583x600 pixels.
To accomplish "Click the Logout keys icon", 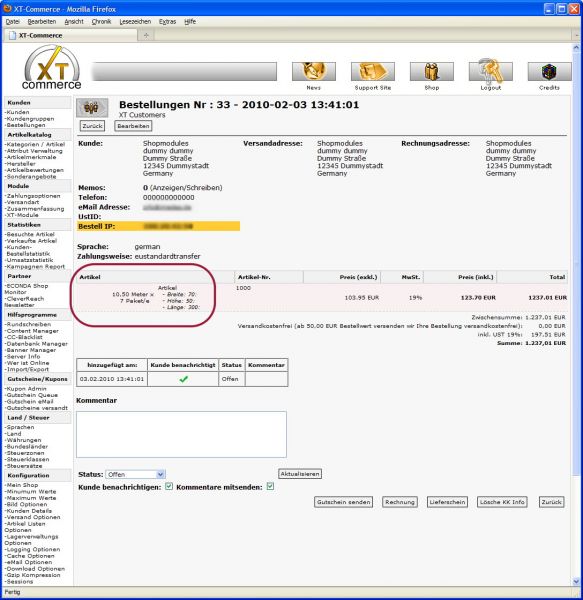I will [x=490, y=72].
